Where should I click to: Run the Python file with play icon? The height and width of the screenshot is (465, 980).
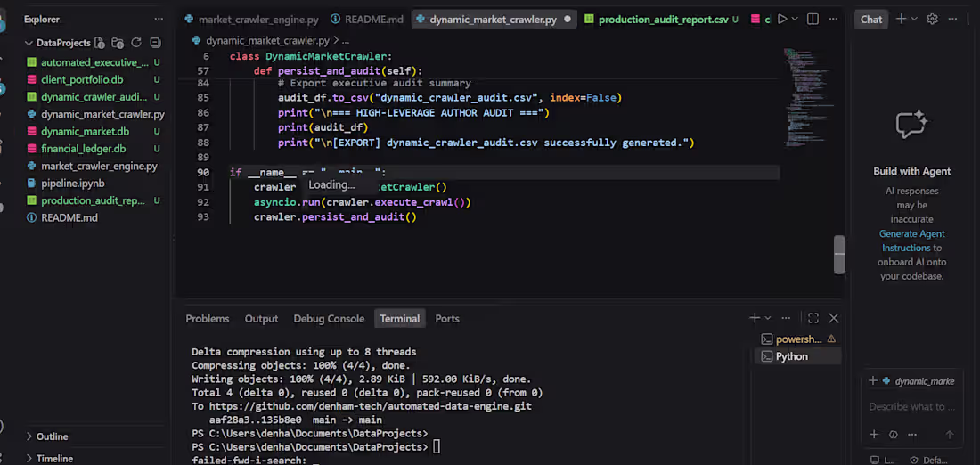pos(782,20)
